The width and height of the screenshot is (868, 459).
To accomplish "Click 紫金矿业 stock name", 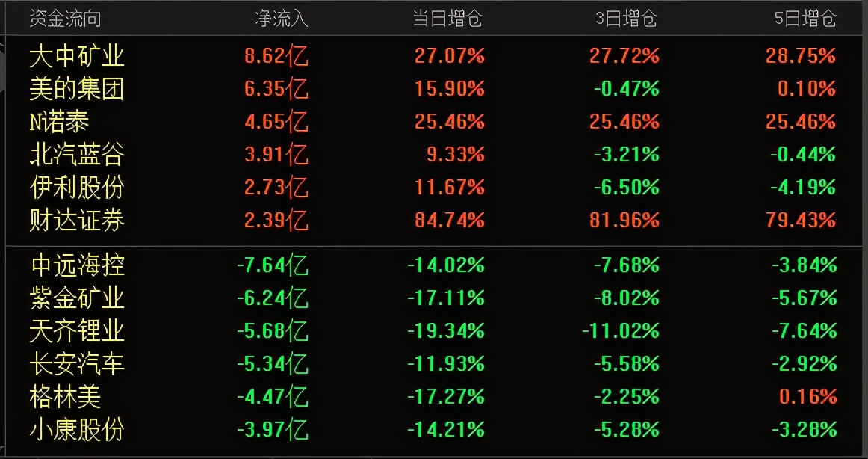I will [77, 298].
